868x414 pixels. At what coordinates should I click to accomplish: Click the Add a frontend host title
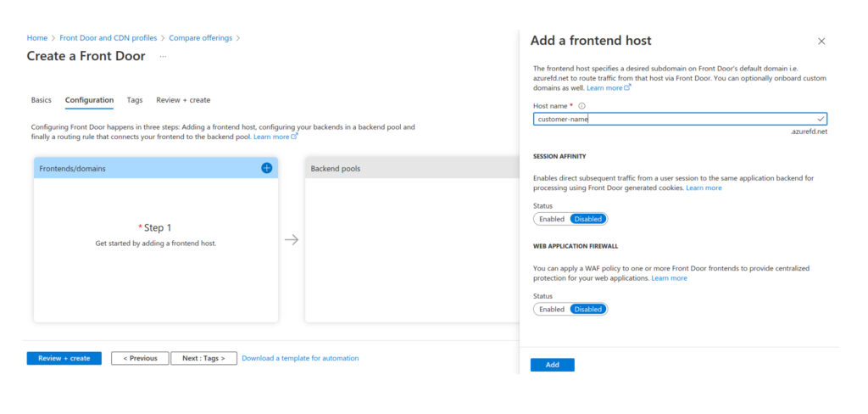pos(591,41)
